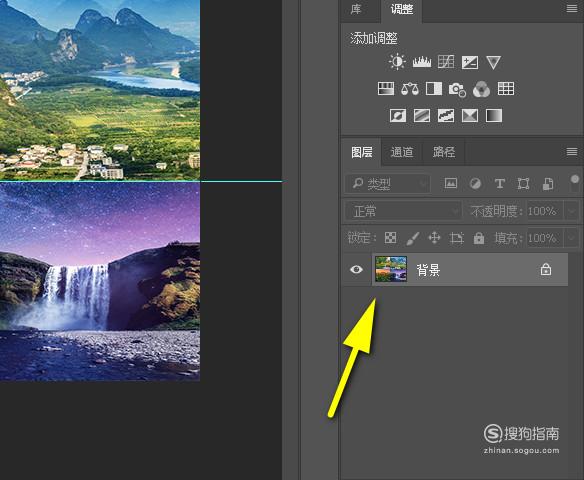Add an Exposure adjustment

(470, 62)
